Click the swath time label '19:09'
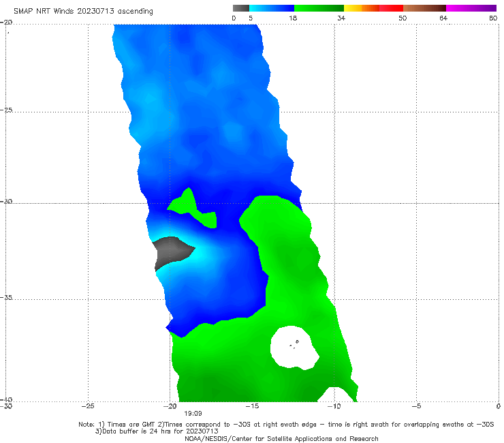The image size is (504, 443). pyautogui.click(x=193, y=414)
